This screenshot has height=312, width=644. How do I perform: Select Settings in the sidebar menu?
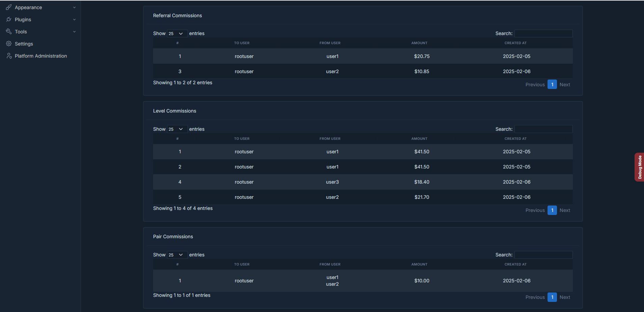pyautogui.click(x=24, y=43)
